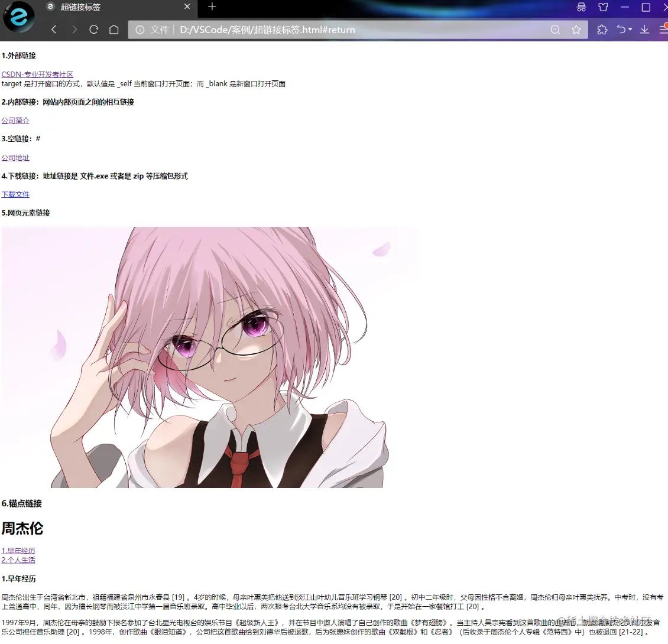Navigate back with the back arrow
Screen dimensions: 668x644
click(x=54, y=29)
